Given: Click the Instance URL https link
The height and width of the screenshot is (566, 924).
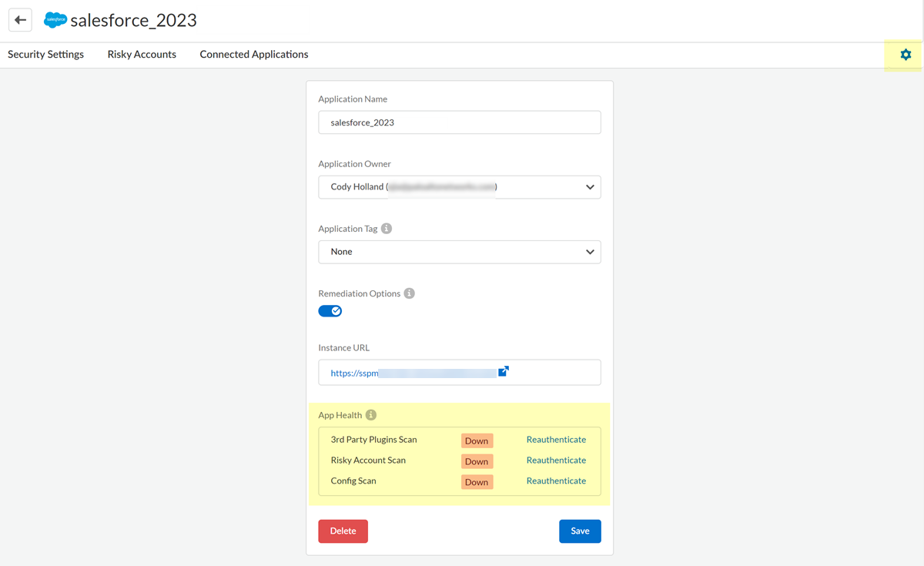Looking at the screenshot, I should point(355,373).
